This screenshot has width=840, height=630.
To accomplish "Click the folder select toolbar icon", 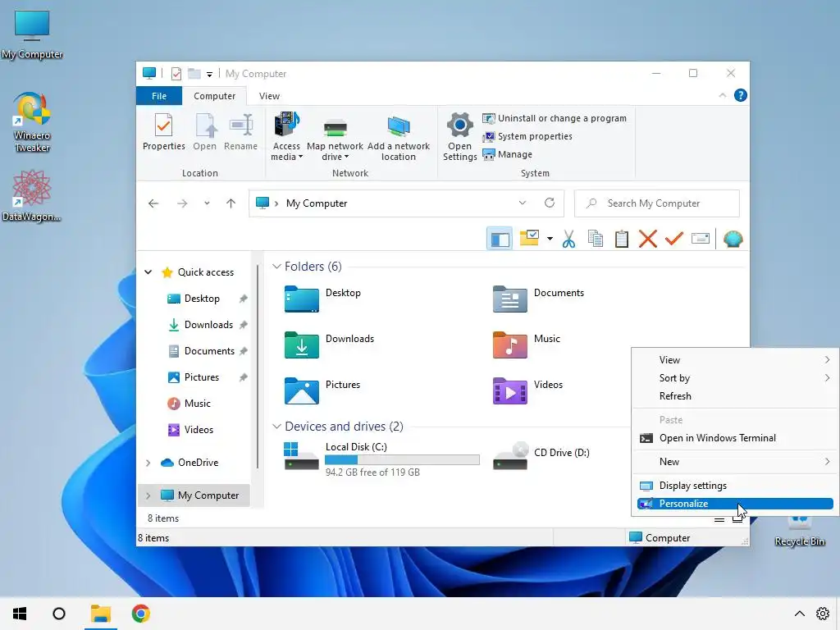I will click(x=529, y=238).
